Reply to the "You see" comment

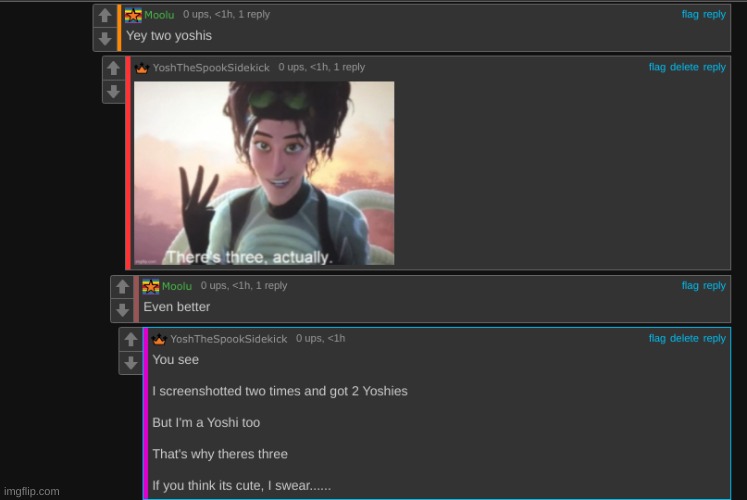coord(714,338)
